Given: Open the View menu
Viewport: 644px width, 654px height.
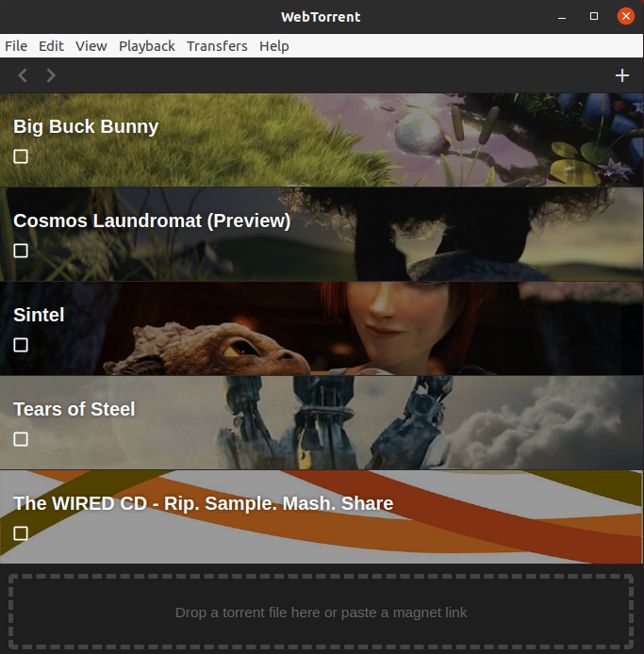Looking at the screenshot, I should pos(91,46).
